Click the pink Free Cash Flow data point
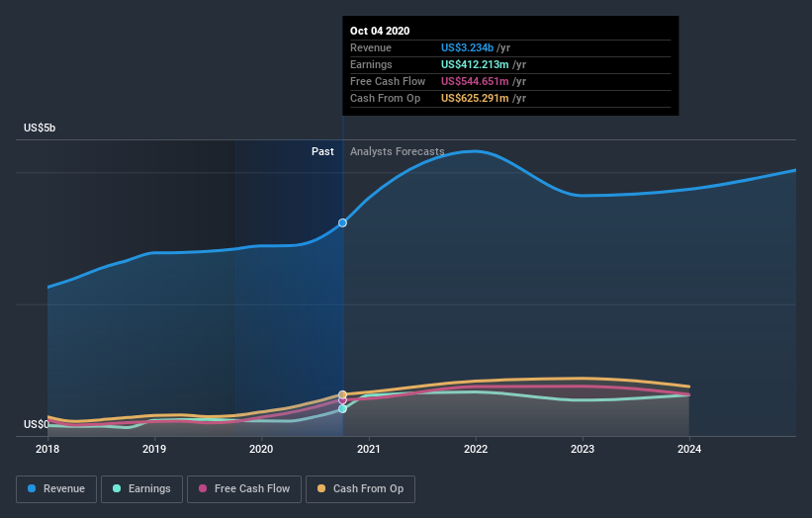Screen dimensions: 812x518 342,400
